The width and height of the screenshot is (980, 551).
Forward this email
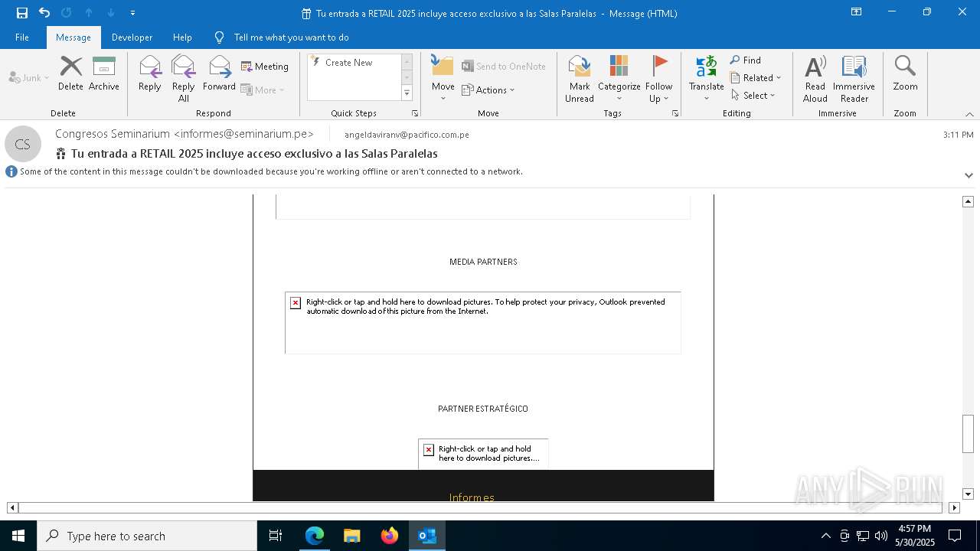pyautogui.click(x=220, y=73)
